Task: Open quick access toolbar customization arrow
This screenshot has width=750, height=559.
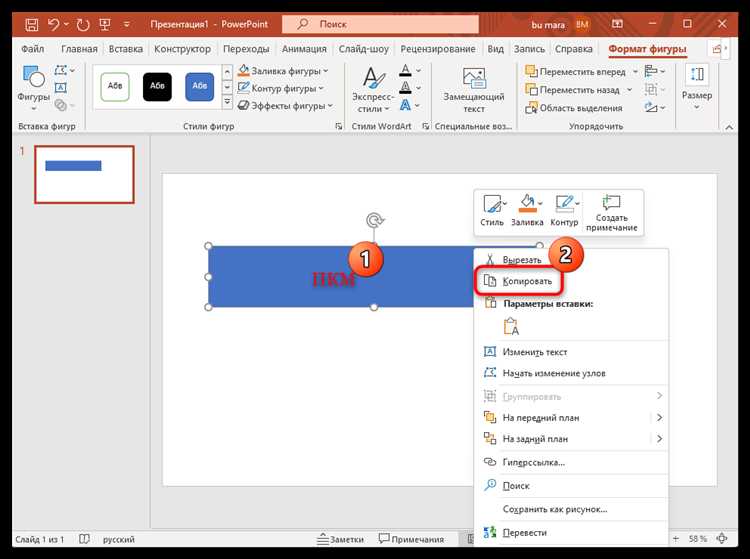Action: 127,24
